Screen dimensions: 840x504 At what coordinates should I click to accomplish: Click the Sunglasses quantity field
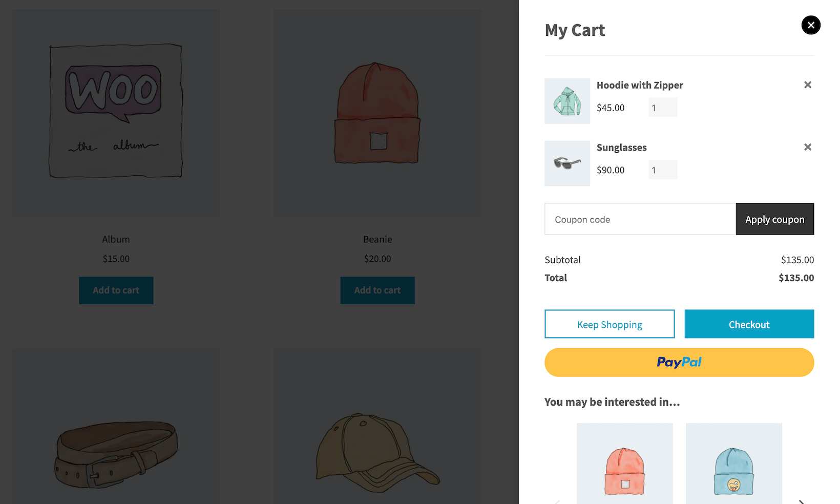(x=663, y=170)
